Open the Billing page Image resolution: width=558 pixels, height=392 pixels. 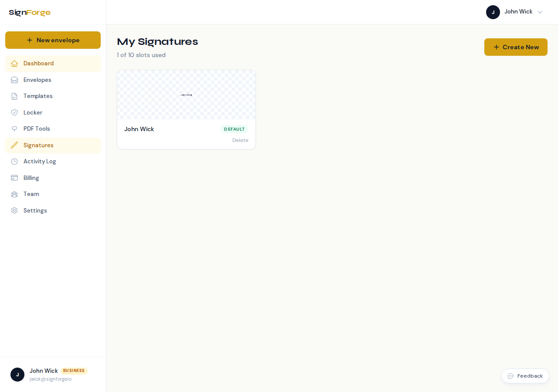tap(53, 178)
